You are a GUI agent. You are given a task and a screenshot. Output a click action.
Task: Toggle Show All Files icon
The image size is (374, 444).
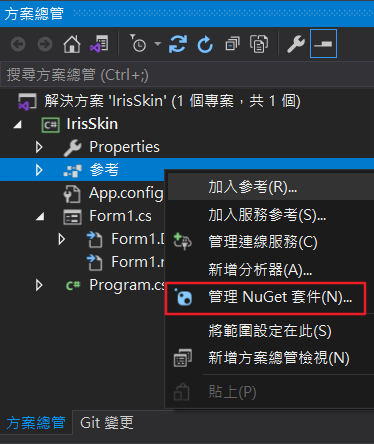click(259, 44)
